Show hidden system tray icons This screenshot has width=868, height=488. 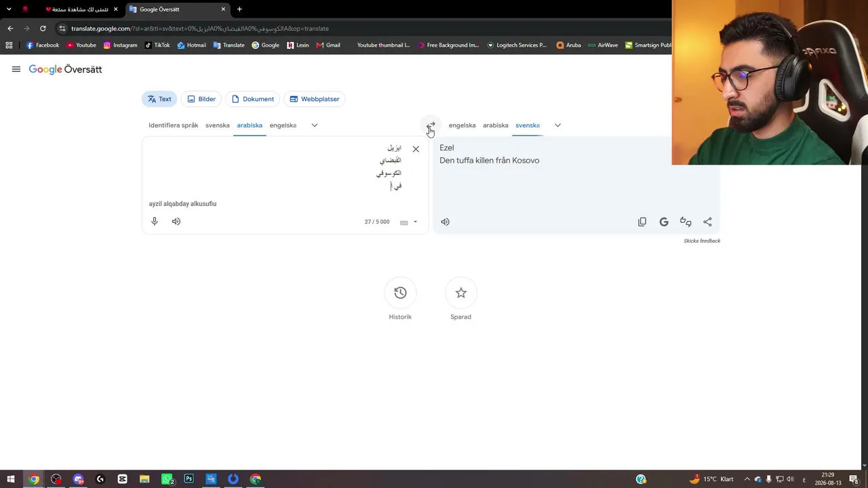point(747,479)
